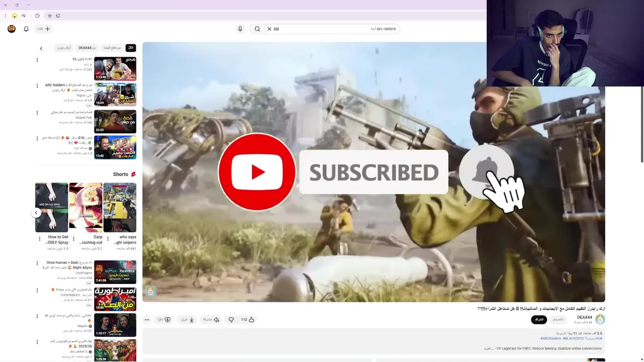Viewport: 644px width, 362px height.
Task: Select the 'Arc Raiders' filter chip
Action: (64, 48)
